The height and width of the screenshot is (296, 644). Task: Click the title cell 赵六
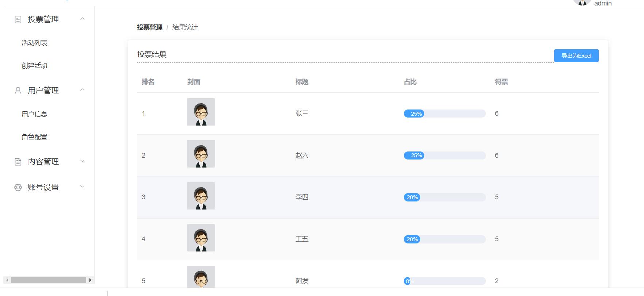click(x=302, y=155)
